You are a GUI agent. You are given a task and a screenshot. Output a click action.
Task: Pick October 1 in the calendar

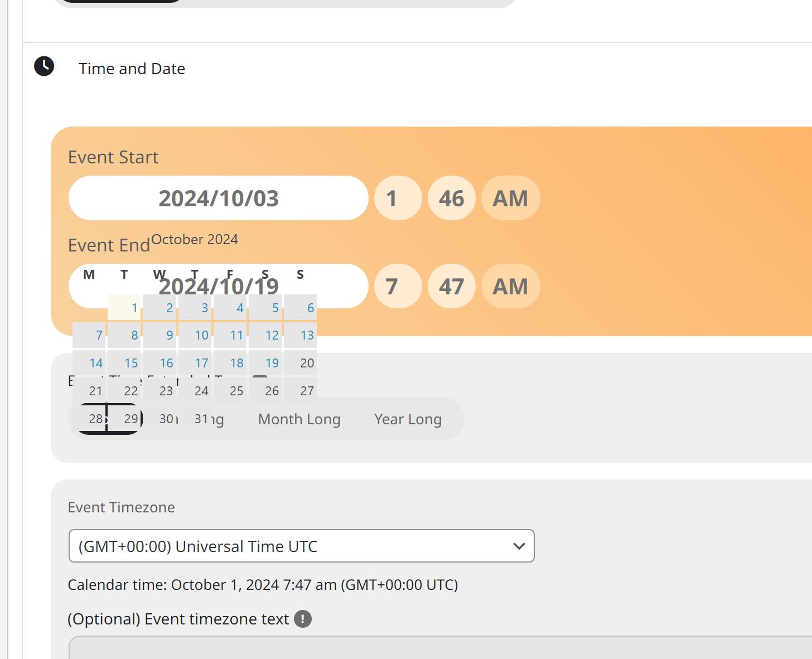point(124,307)
